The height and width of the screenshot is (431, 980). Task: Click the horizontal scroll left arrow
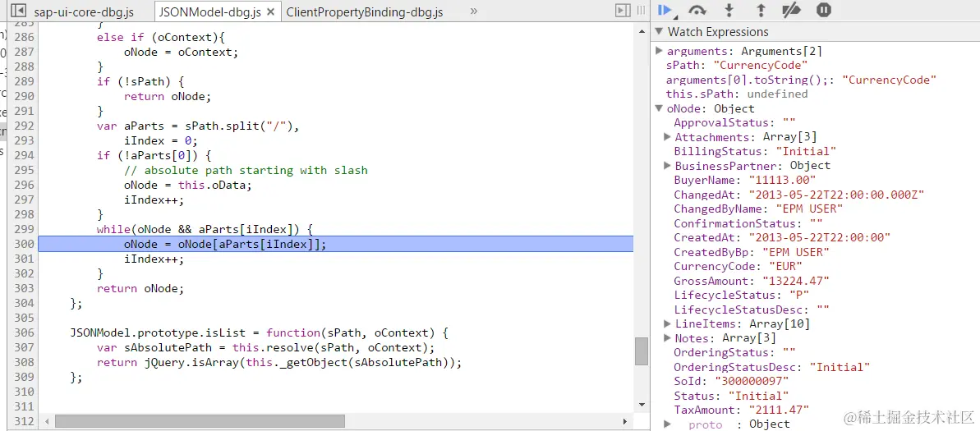coord(47,422)
